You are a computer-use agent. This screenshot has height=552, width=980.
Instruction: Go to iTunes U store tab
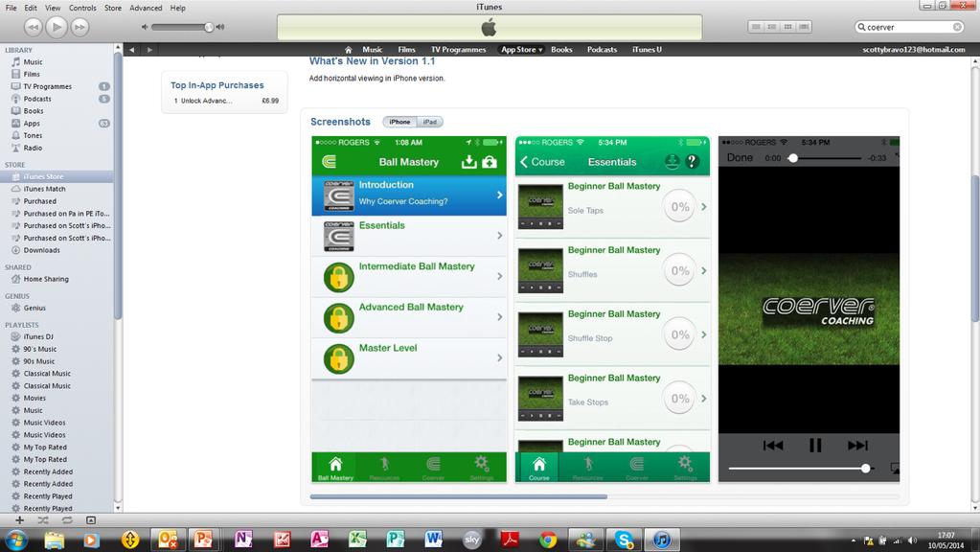(x=647, y=50)
